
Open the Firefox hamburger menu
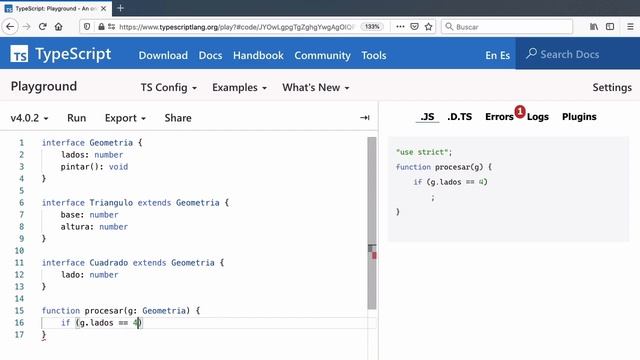[x=630, y=27]
